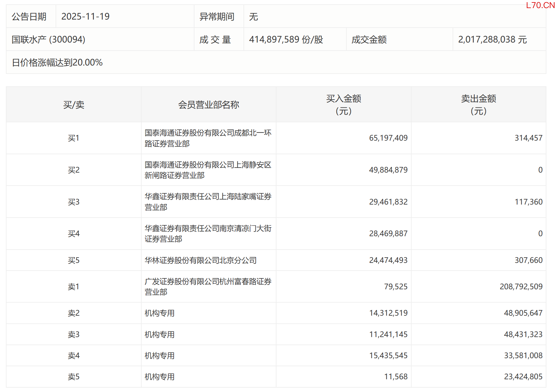Click the sell amount 208,792,509 cell
The height and width of the screenshot is (392, 556).
[521, 286]
